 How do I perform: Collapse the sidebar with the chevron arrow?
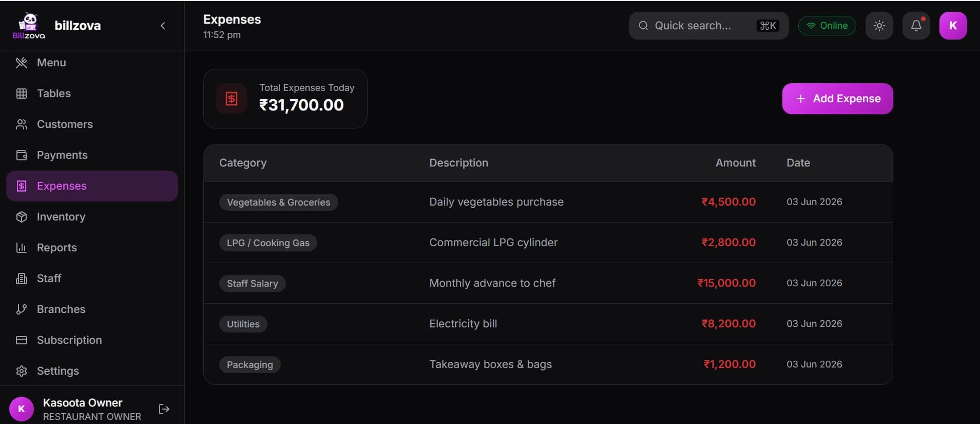(163, 26)
